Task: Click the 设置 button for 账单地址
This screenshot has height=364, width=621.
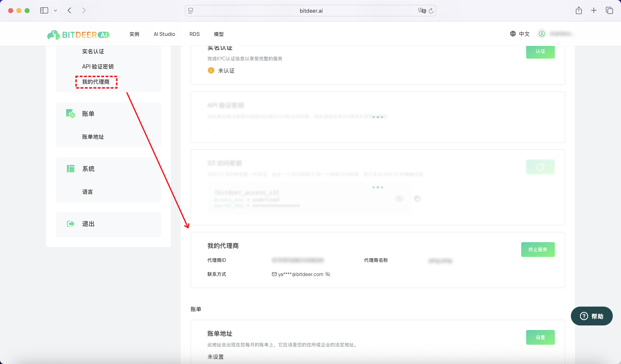Action: (x=540, y=337)
